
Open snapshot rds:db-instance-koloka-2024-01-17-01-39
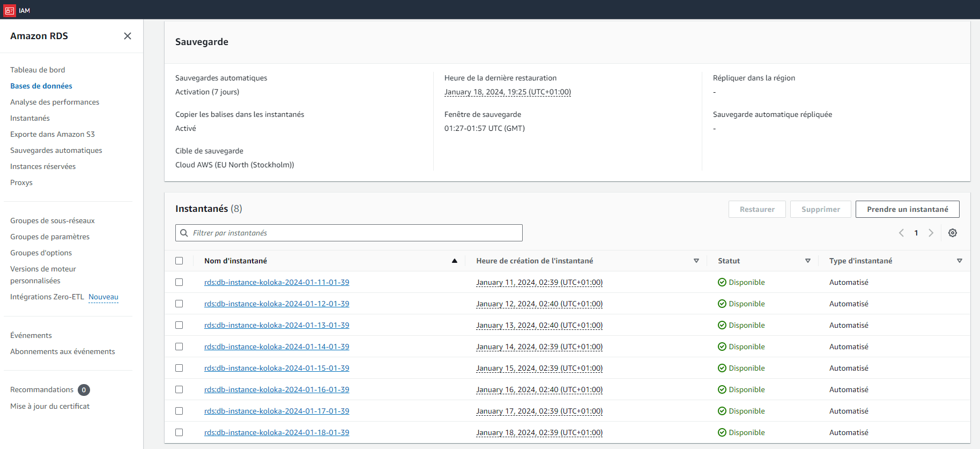pyautogui.click(x=277, y=411)
